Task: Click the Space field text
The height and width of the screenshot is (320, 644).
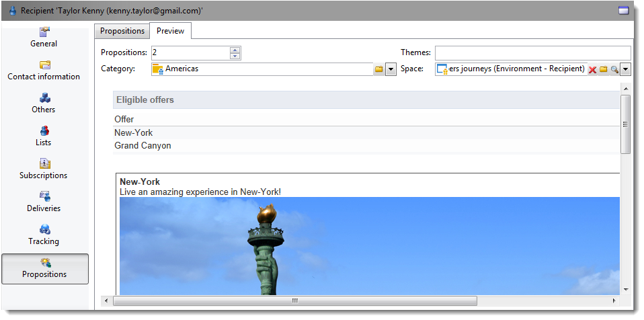Action: click(x=517, y=69)
